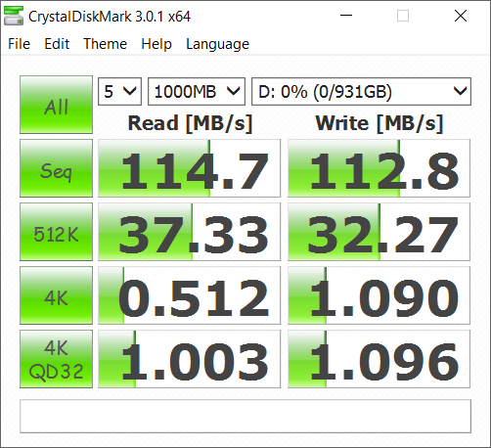Click the Write [MB/s] column header
Viewport: 491px width, 448px height.
point(379,123)
